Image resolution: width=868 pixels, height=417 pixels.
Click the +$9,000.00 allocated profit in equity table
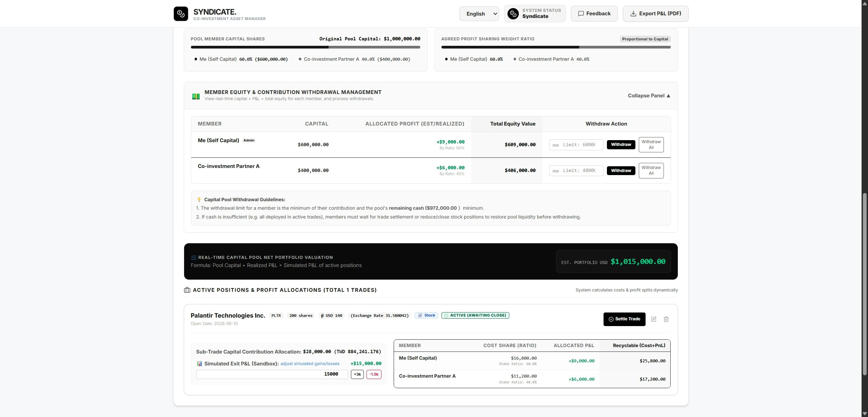tap(450, 142)
